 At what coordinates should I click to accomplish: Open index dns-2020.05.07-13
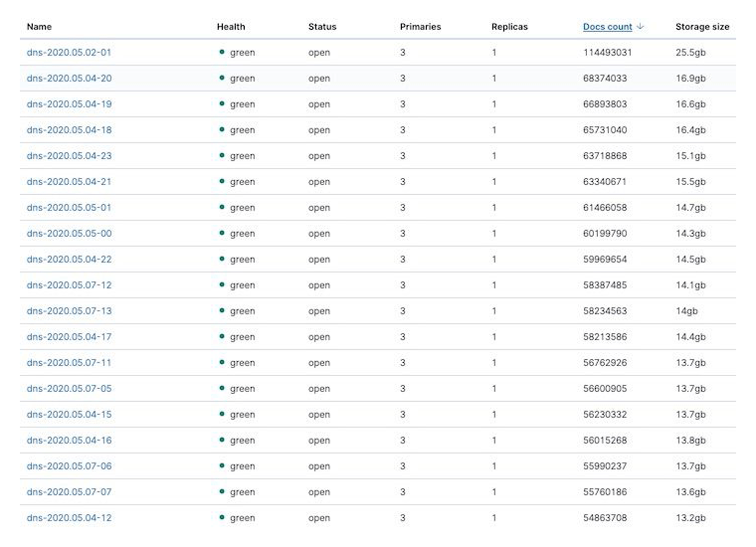(x=69, y=311)
